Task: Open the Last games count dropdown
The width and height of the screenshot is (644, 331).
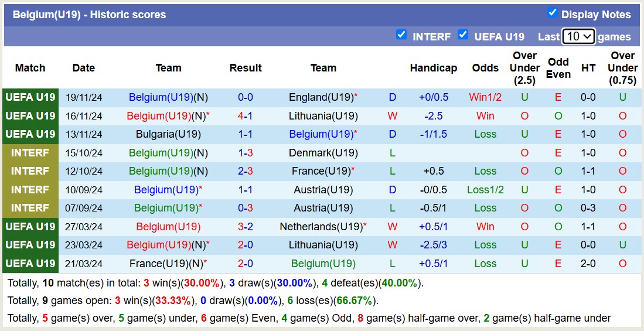Action: point(578,36)
